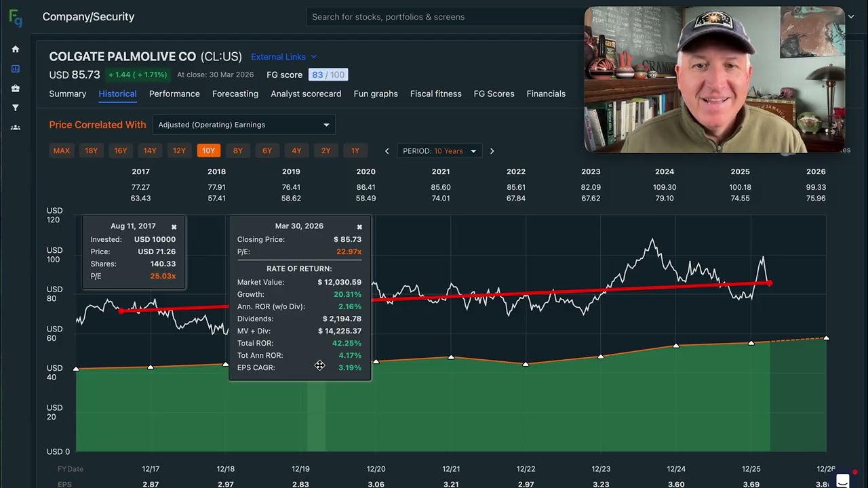This screenshot has width=868, height=488.
Task: Select the MAX time range
Action: [x=62, y=151]
